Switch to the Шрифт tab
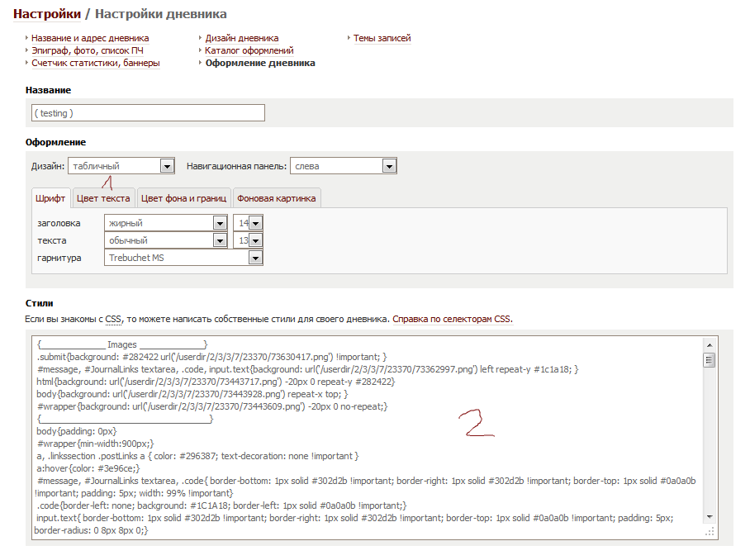Screen dimensions: 750x560 pos(50,198)
